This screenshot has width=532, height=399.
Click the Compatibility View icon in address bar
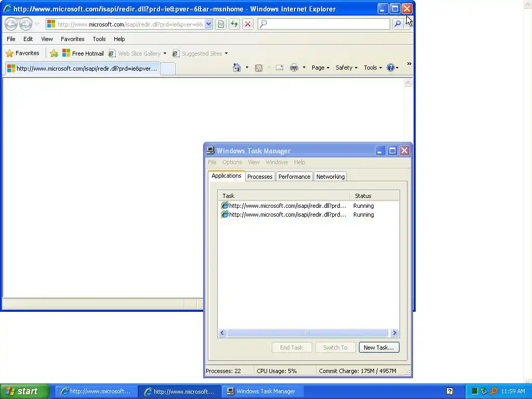221,24
